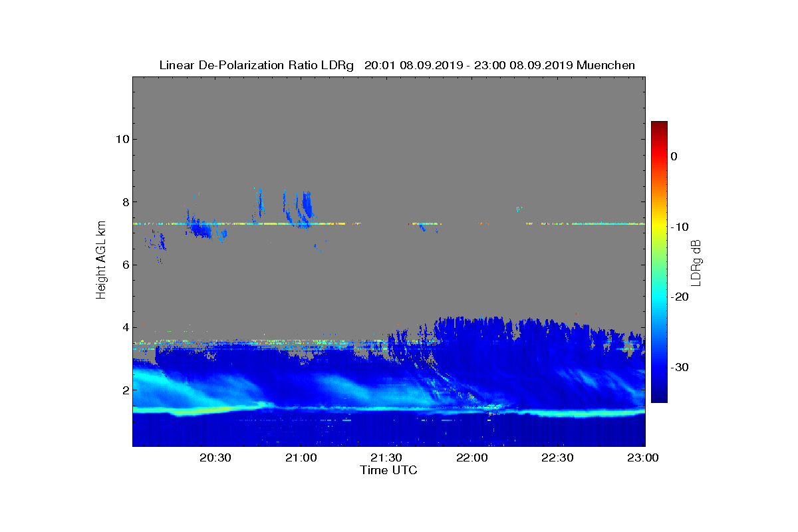798x532 pixels.
Task: Click the colorbar tick label '0'
Action: (x=674, y=156)
